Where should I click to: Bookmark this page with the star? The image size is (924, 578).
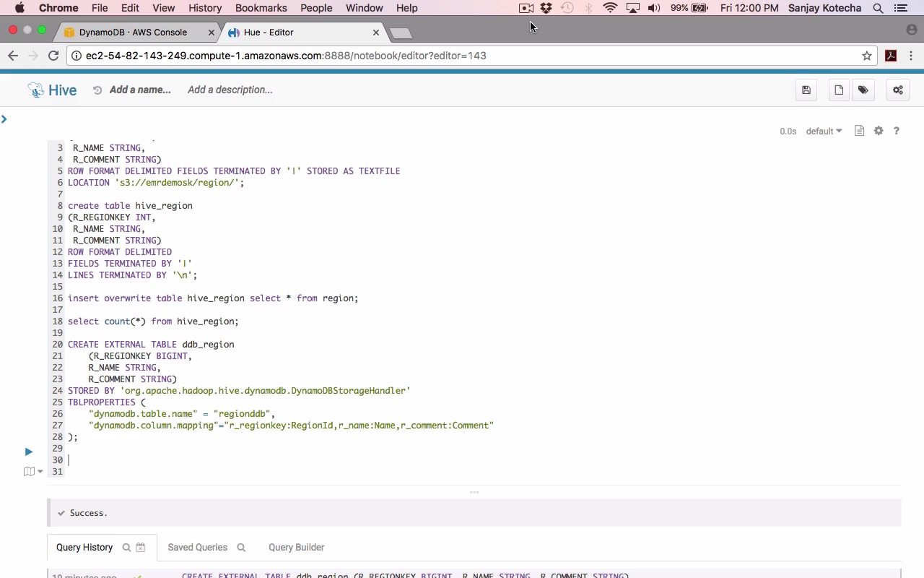tap(867, 56)
